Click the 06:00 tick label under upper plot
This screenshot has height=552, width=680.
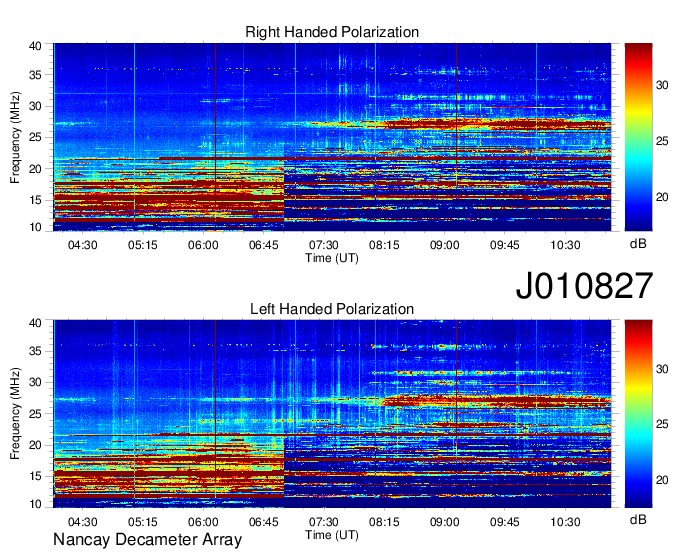pyautogui.click(x=203, y=245)
